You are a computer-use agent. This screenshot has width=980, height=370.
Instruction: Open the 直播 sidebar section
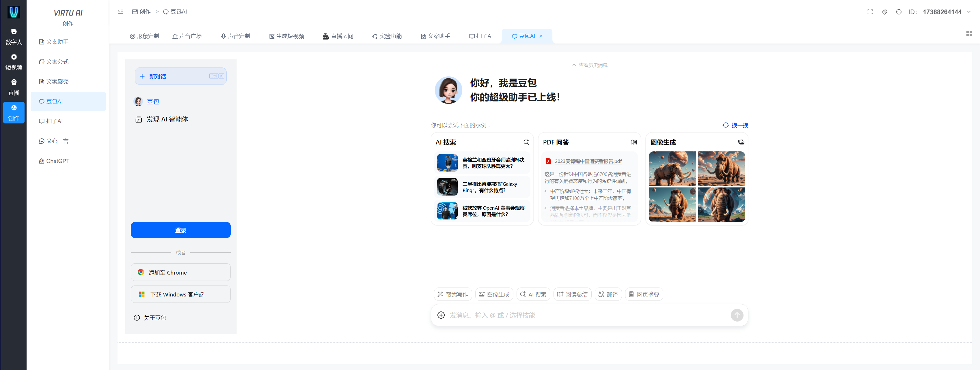[x=14, y=87]
